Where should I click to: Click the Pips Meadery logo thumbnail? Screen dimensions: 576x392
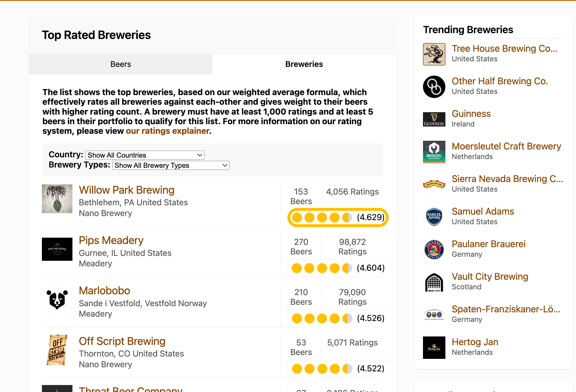pos(57,249)
